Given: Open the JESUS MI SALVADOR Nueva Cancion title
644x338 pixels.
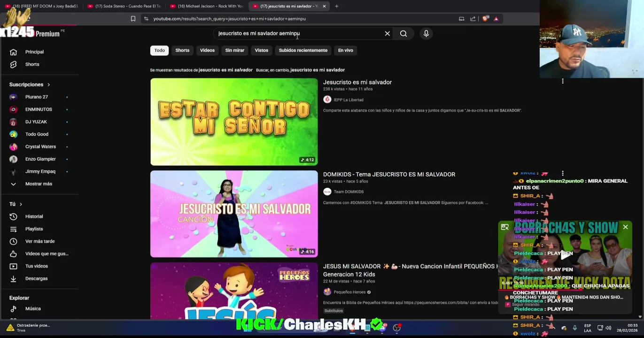Looking at the screenshot, I should [410, 270].
